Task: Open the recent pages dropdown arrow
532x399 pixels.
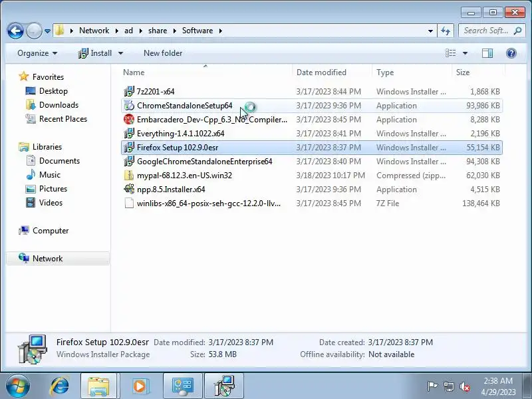Action: [47, 31]
